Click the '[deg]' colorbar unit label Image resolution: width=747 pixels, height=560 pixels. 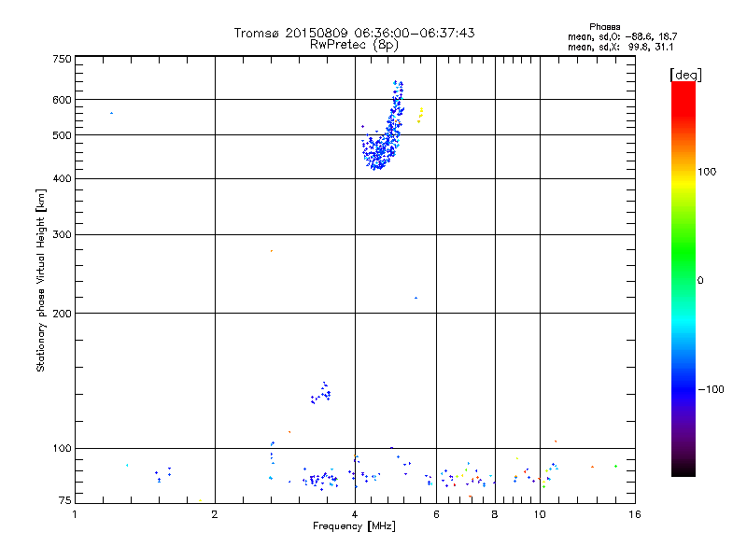tap(685, 75)
